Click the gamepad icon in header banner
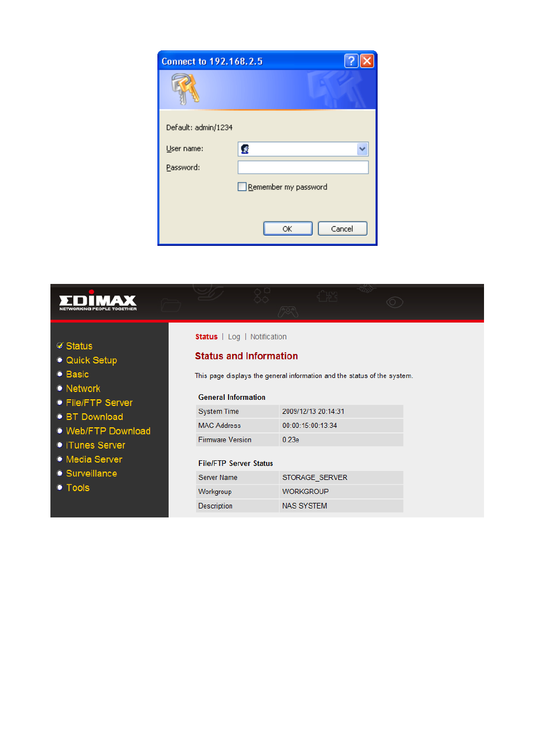 [x=288, y=311]
